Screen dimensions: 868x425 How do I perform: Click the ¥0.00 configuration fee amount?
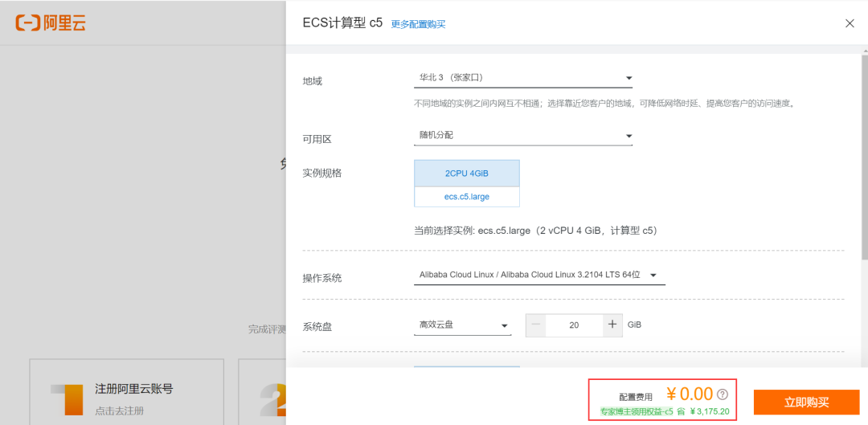pos(690,394)
